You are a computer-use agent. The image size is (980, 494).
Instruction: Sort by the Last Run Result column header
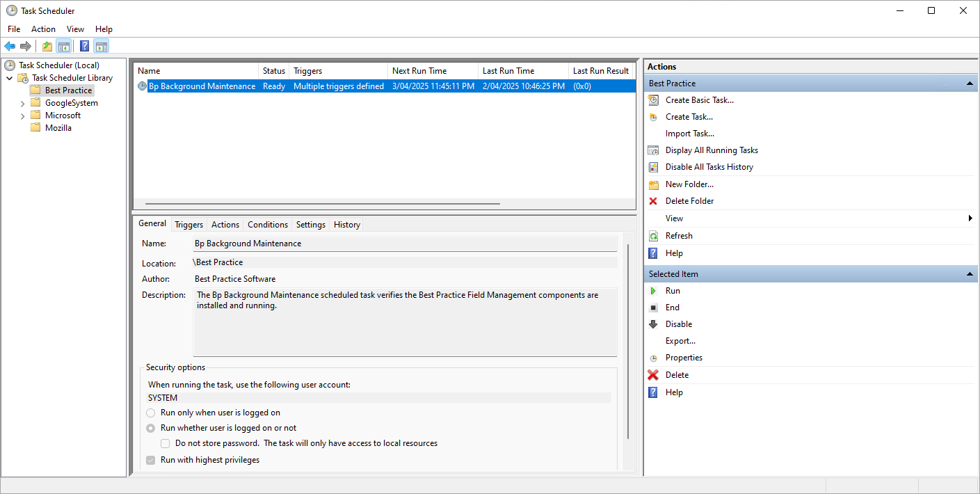click(x=601, y=71)
